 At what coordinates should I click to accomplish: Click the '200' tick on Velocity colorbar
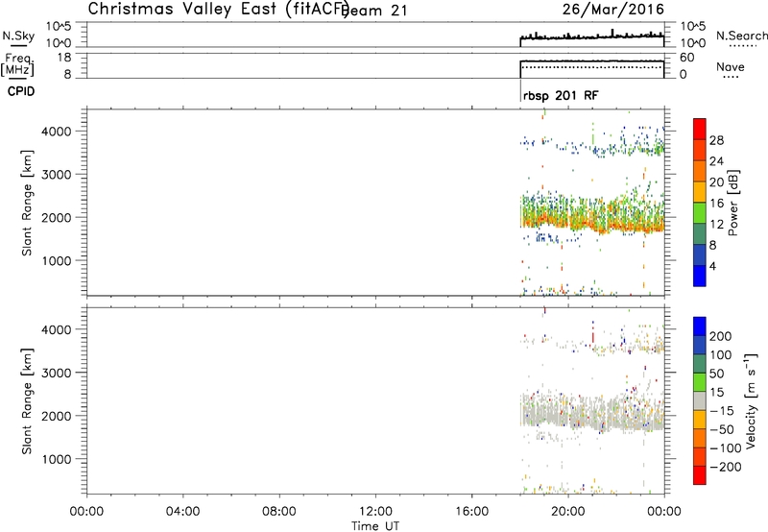[721, 336]
